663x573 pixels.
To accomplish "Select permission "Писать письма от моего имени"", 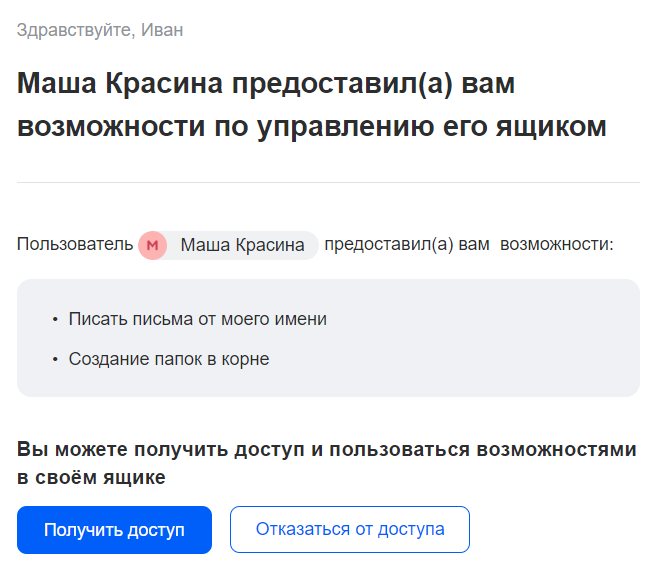I will point(198,320).
